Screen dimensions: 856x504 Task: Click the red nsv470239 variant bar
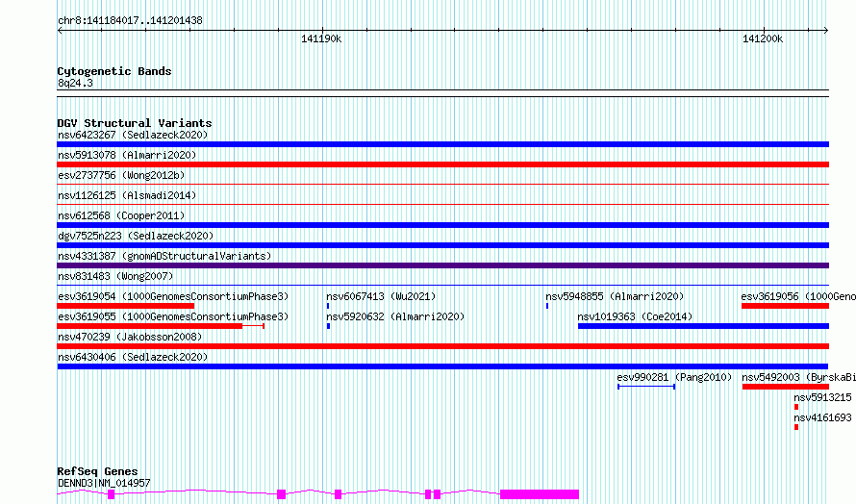coord(442,346)
